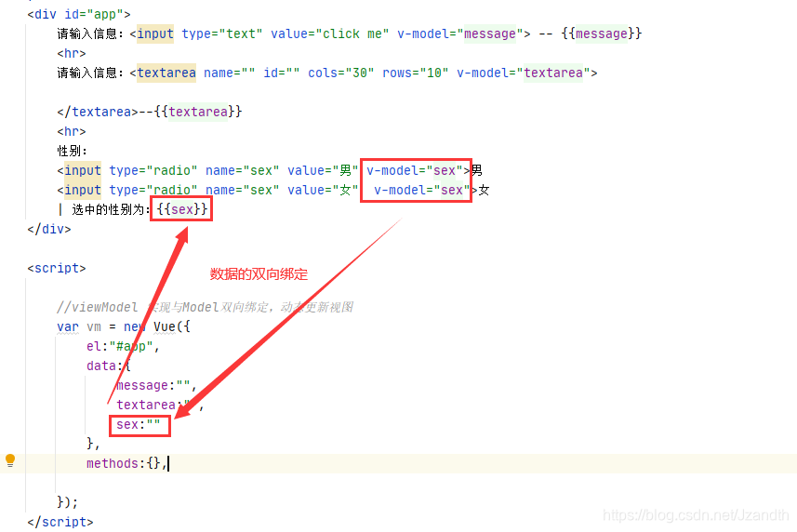Click v-model="sex" on the 女 radio line
Viewport: 797px width, 532px height.
[422, 190]
